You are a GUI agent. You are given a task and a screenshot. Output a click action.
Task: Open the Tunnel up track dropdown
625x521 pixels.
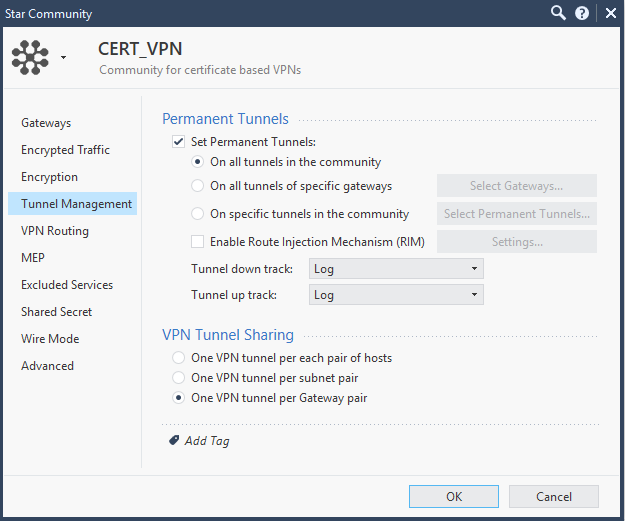click(396, 295)
